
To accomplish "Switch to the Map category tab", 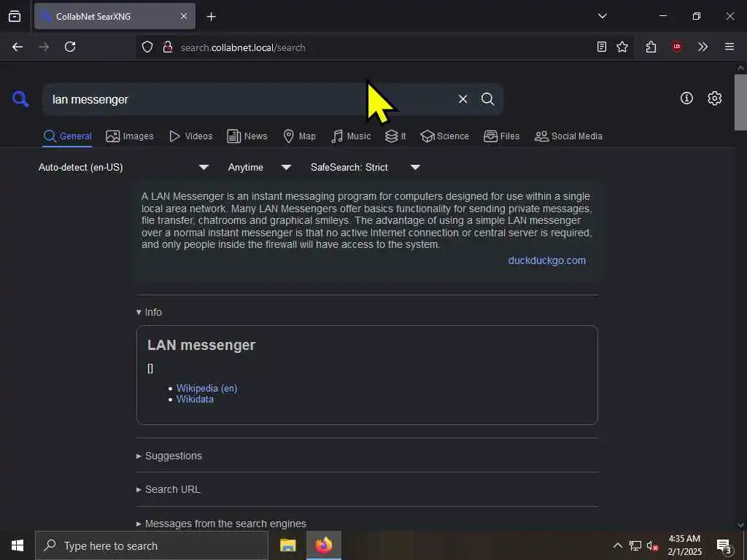I will pyautogui.click(x=299, y=136).
